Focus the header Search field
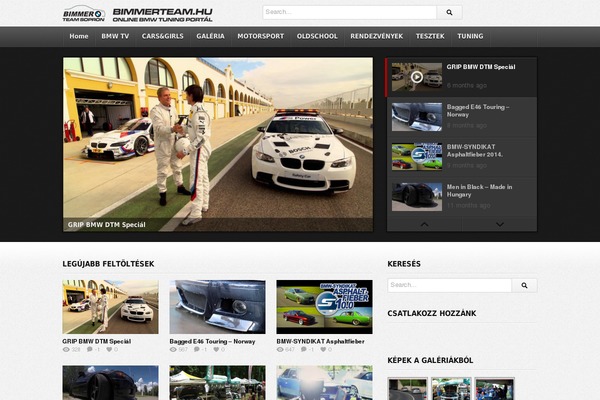The width and height of the screenshot is (600, 400). point(350,12)
